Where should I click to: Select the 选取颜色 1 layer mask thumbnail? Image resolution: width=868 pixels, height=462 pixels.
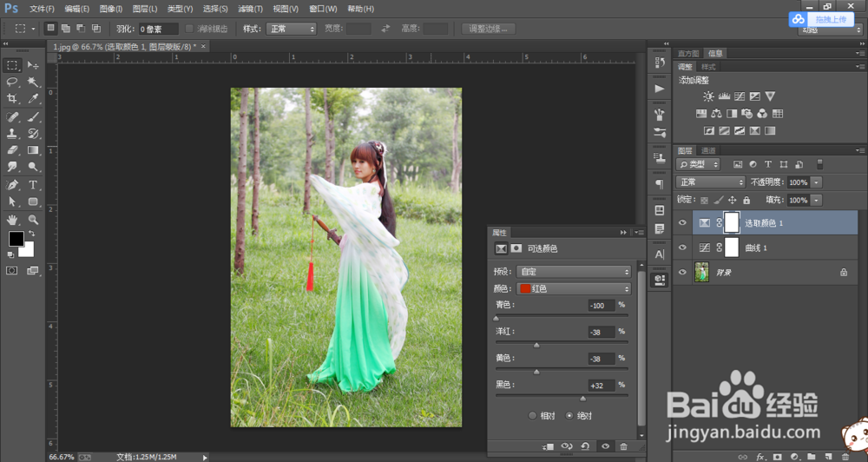(731, 222)
